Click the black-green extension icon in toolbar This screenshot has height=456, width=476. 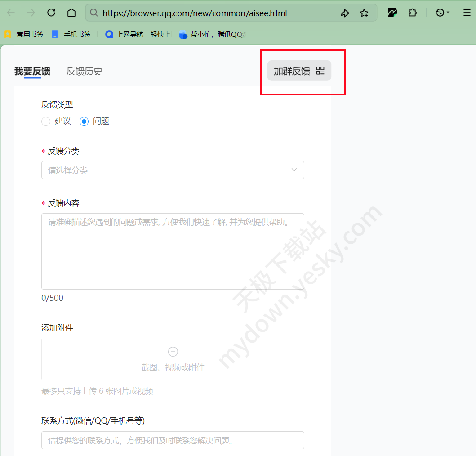[x=392, y=13]
